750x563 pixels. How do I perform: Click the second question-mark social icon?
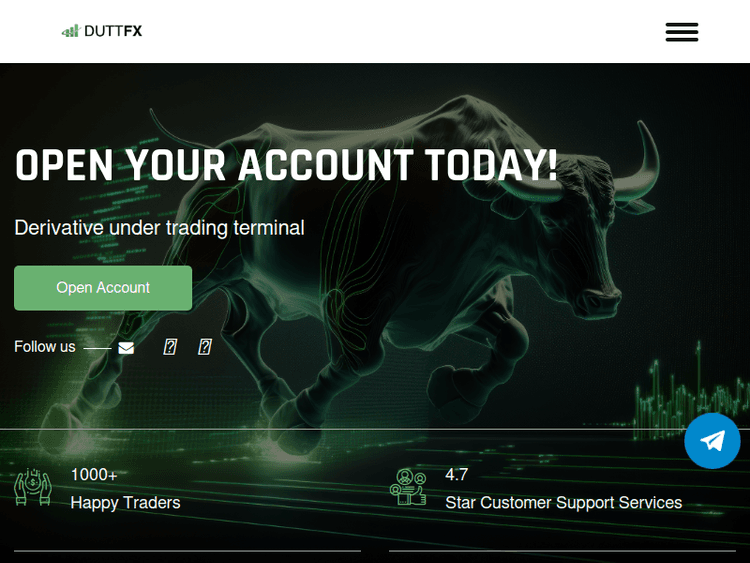click(x=205, y=347)
